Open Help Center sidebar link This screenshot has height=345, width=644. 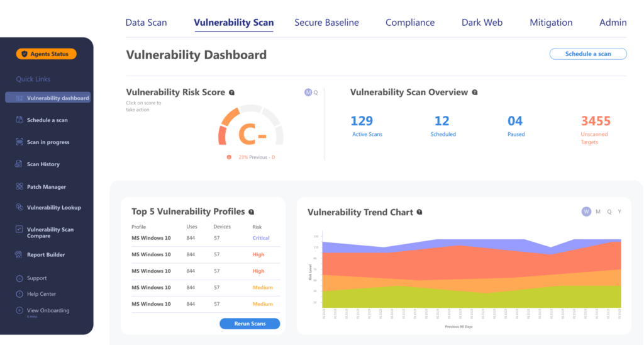tap(42, 294)
